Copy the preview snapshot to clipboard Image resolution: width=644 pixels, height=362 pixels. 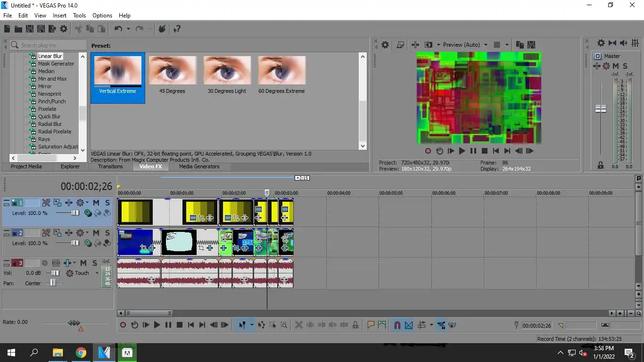[520, 45]
